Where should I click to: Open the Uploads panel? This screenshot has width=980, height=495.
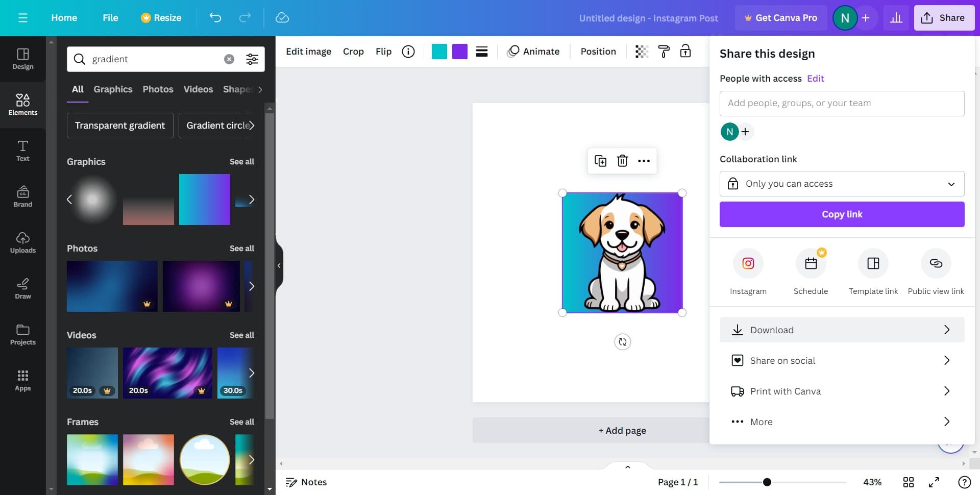pos(22,242)
